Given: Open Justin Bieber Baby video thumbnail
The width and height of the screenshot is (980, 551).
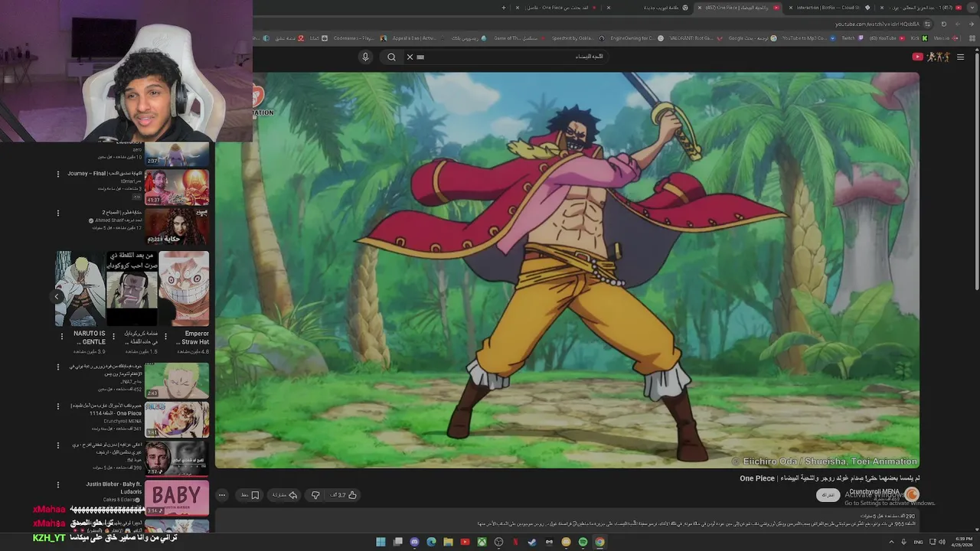Looking at the screenshot, I should pos(177,497).
